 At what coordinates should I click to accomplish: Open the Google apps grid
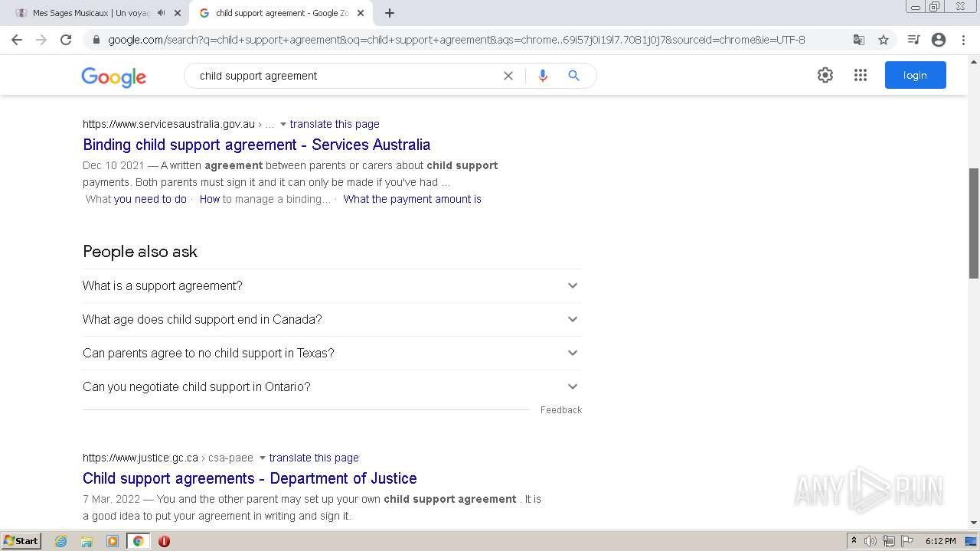pos(861,75)
